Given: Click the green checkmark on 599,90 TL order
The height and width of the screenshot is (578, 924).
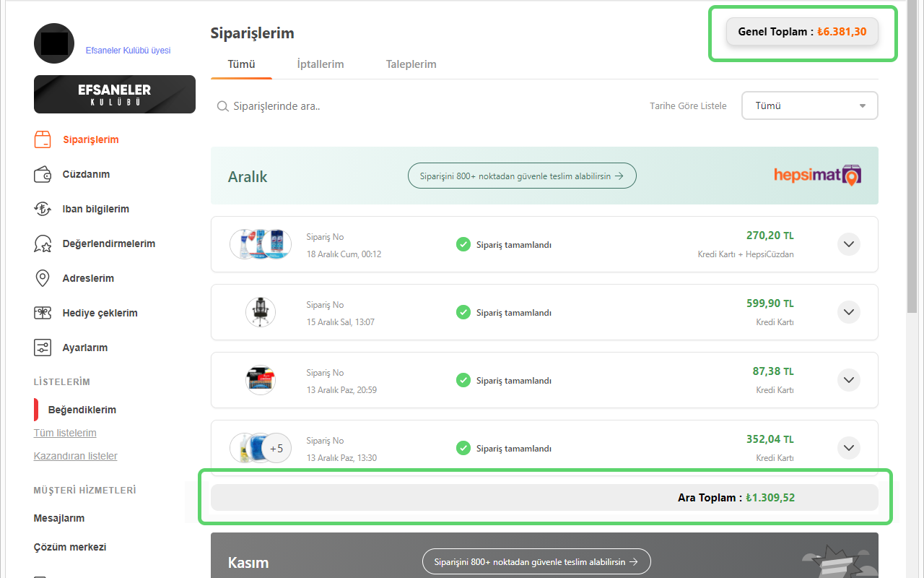Looking at the screenshot, I should (463, 312).
